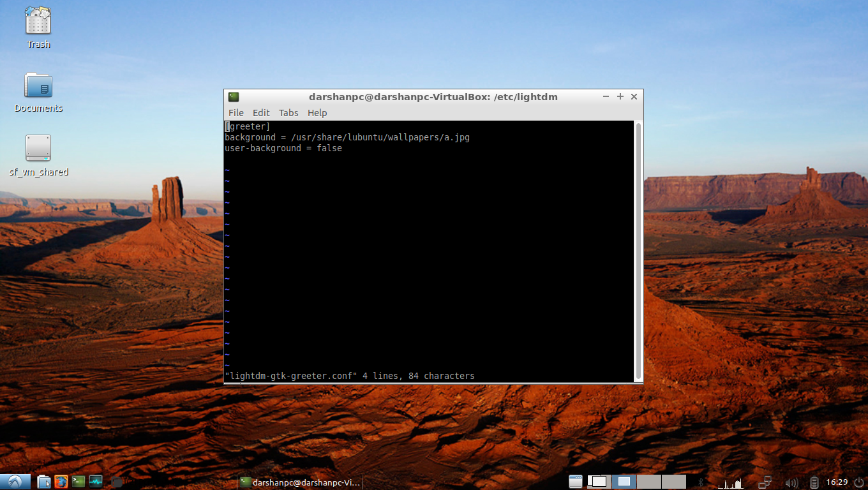The width and height of the screenshot is (868, 490).
Task: Click the Bluetooth system tray icon
Action: (701, 482)
